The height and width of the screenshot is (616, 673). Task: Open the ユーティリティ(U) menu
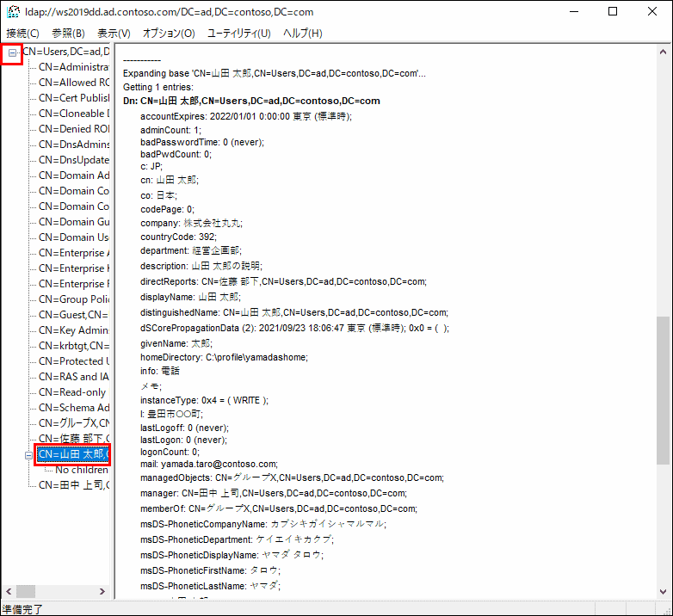coord(238,34)
